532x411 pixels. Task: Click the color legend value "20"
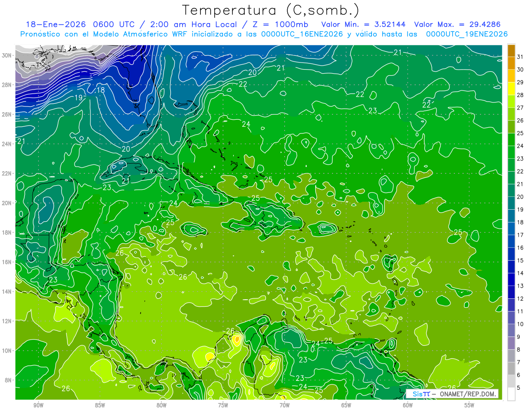click(x=520, y=197)
